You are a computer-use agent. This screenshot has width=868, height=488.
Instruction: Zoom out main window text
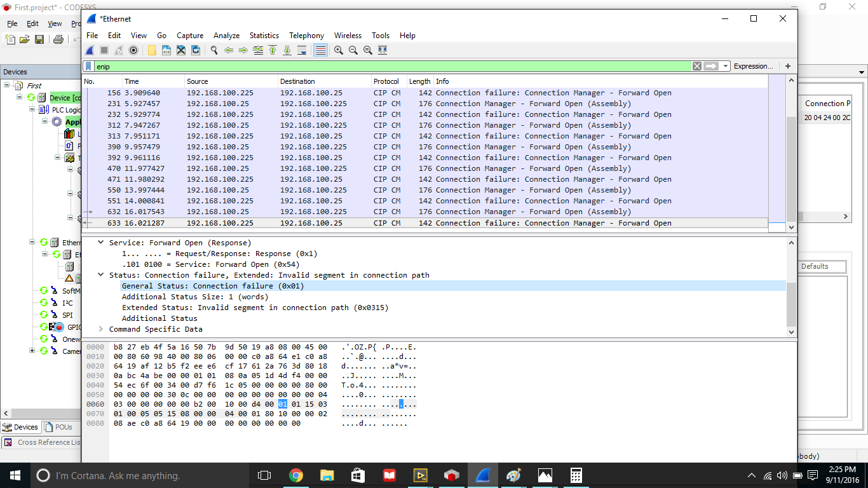point(353,50)
